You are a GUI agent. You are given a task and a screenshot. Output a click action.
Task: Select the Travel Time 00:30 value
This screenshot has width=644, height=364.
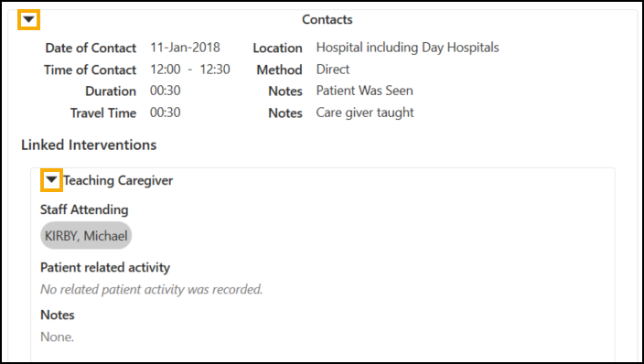click(x=165, y=112)
